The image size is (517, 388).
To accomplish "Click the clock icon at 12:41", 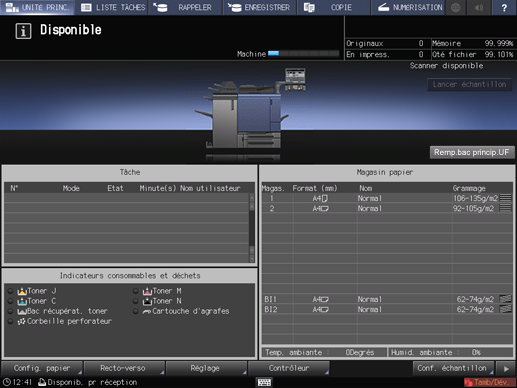I will [7, 382].
